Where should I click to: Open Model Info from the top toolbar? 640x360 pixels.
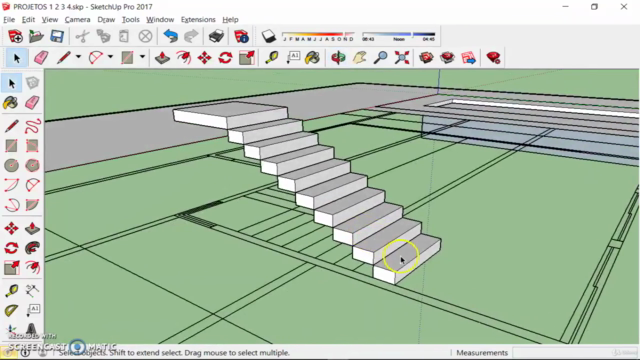point(241,36)
